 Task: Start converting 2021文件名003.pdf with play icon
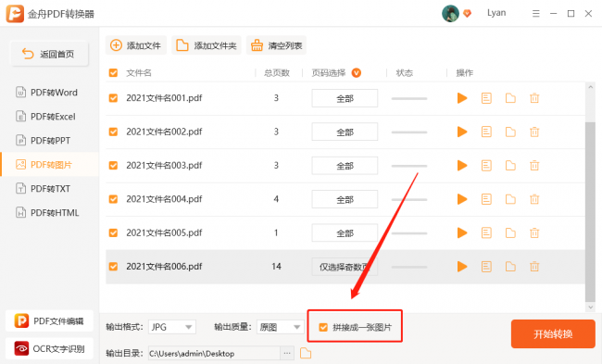click(462, 166)
